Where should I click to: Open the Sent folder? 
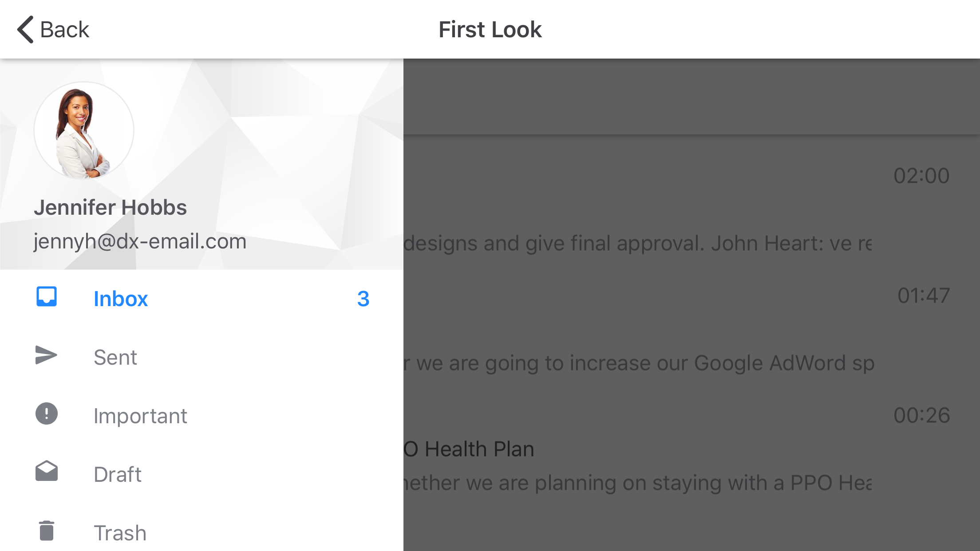pos(115,357)
